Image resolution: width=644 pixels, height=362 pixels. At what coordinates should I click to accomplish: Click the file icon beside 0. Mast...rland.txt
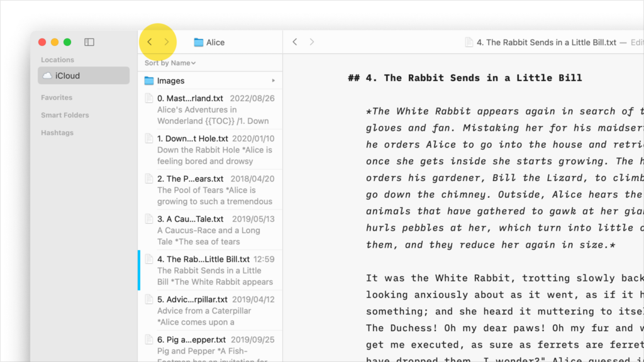[x=148, y=98]
